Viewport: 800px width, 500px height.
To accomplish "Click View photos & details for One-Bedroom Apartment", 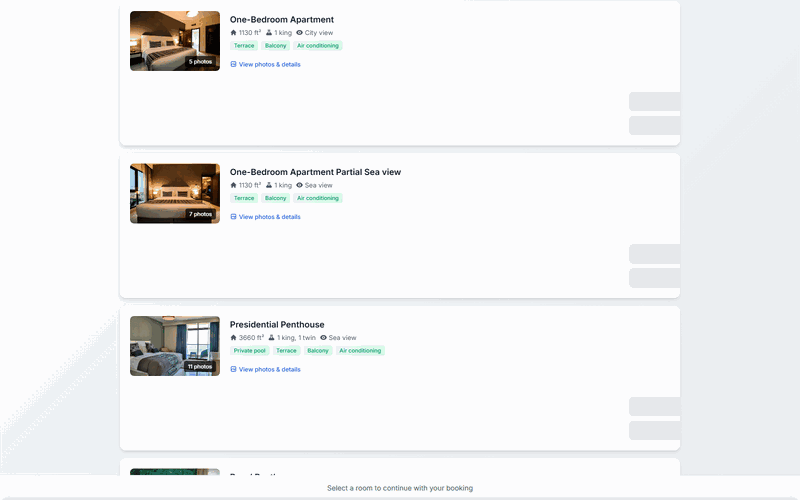I will 265,64.
